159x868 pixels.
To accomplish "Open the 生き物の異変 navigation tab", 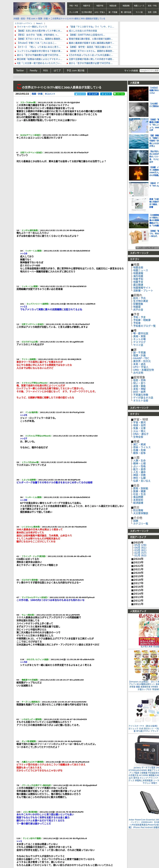I will tap(86, 12).
